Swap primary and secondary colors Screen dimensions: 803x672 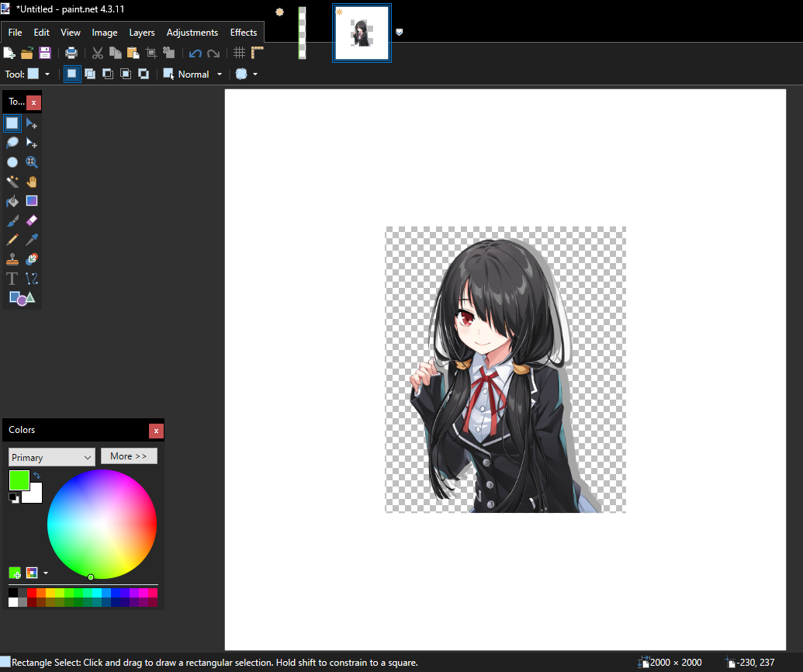tap(37, 476)
